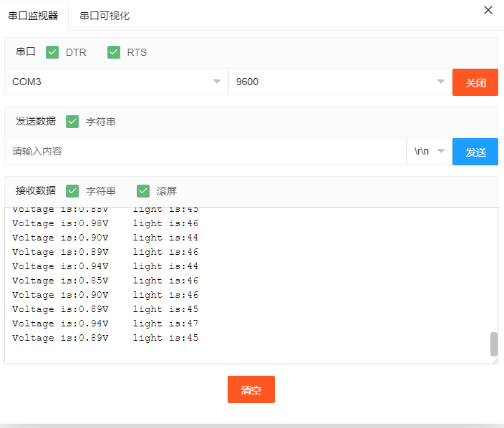Click the output line showing Voltage 0.85V
504x428 pixels.
[x=105, y=281]
